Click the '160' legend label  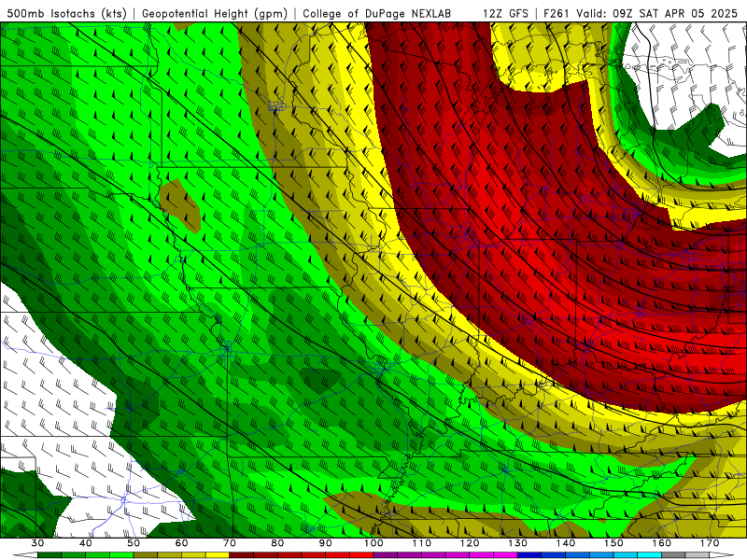(662, 543)
